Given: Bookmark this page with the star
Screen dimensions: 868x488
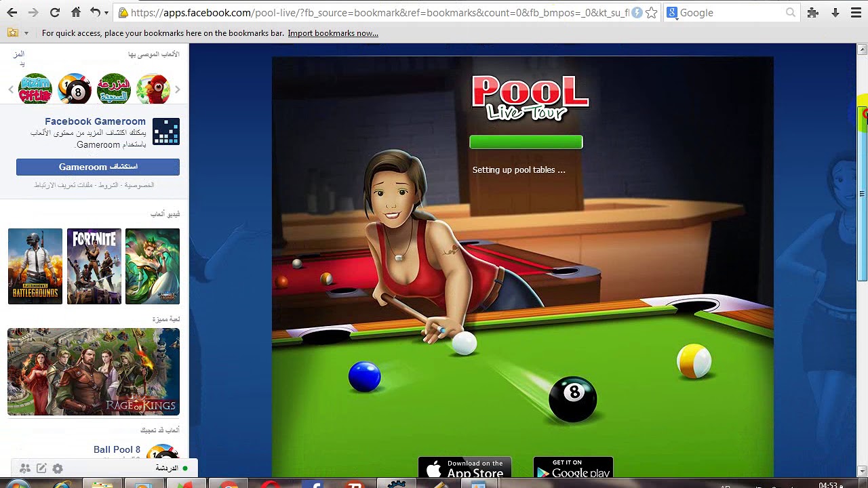Looking at the screenshot, I should pos(651,12).
